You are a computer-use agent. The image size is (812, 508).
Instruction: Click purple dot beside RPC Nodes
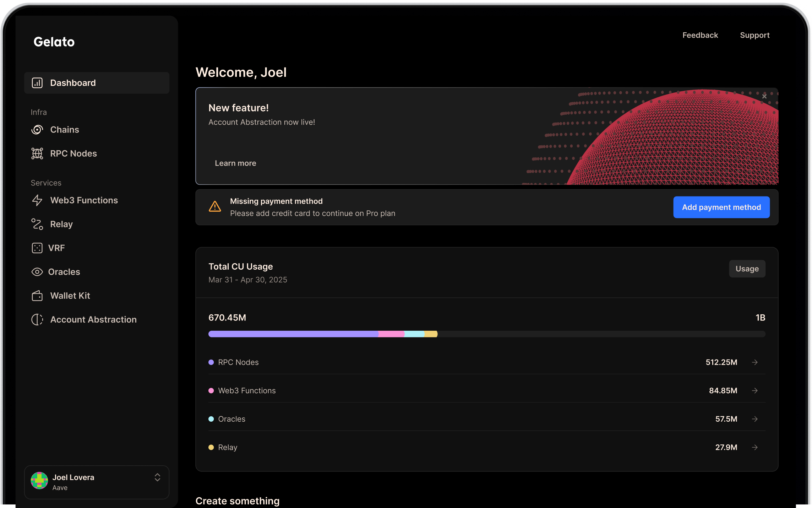coord(211,362)
